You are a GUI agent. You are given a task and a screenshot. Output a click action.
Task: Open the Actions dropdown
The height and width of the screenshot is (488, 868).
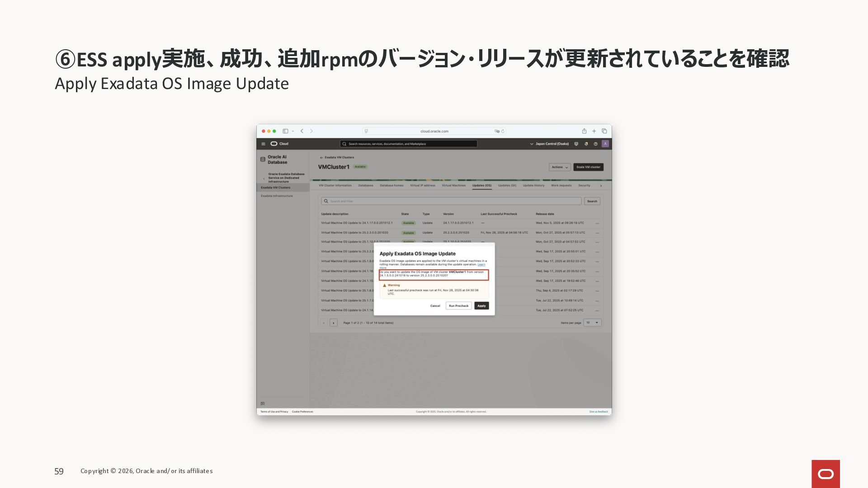point(559,167)
